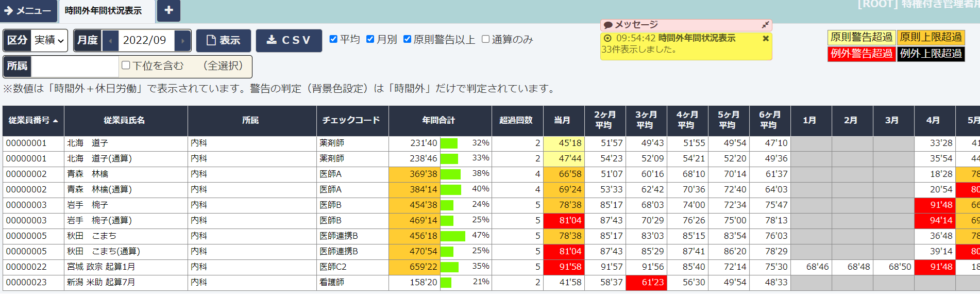Screen dimensions: 980x294
Task: Click the pin icon on メッセージ header
Action: [765, 25]
